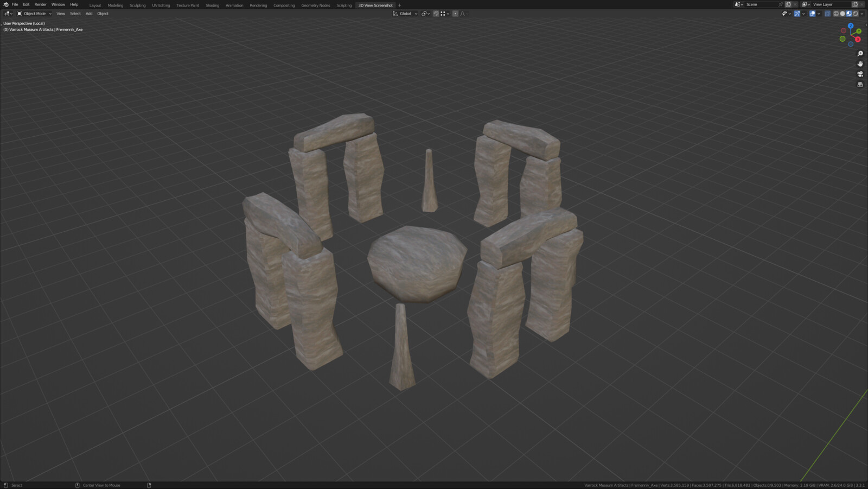This screenshot has height=489, width=868.
Task: Switch to the Texture Paint workspace tab
Action: click(188, 5)
